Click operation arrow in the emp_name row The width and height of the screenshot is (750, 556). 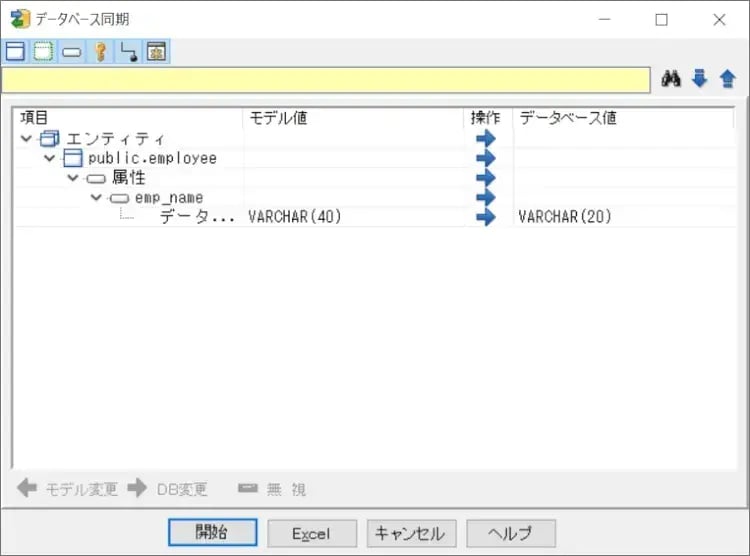pos(486,197)
